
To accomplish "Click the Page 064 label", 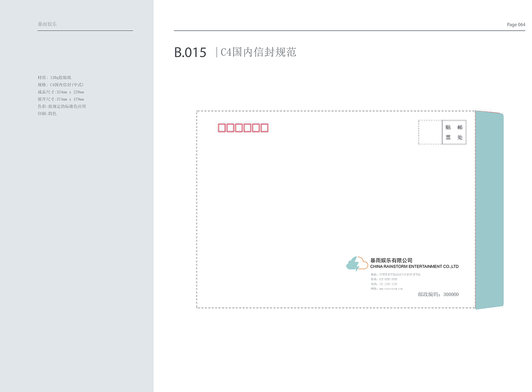I will pos(516,25).
